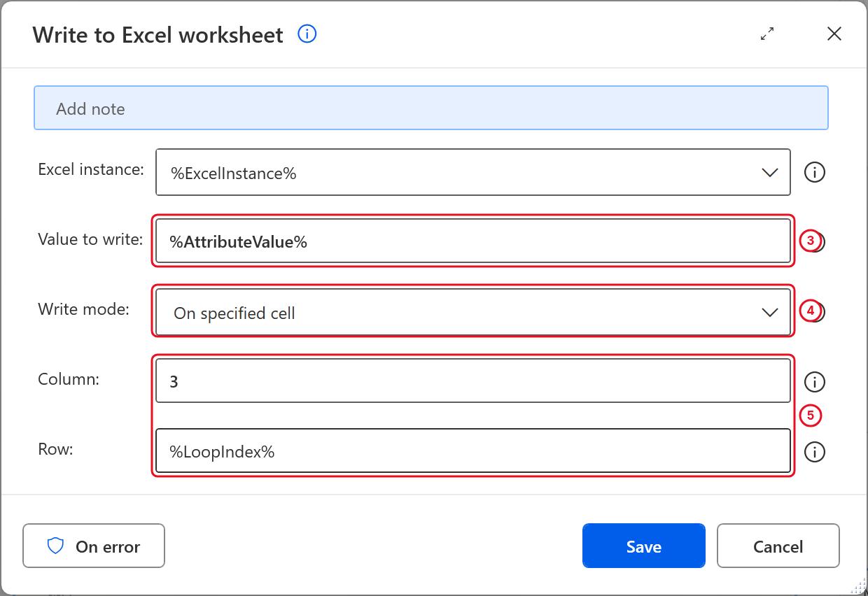
Task: Click the Row label
Action: tap(55, 450)
